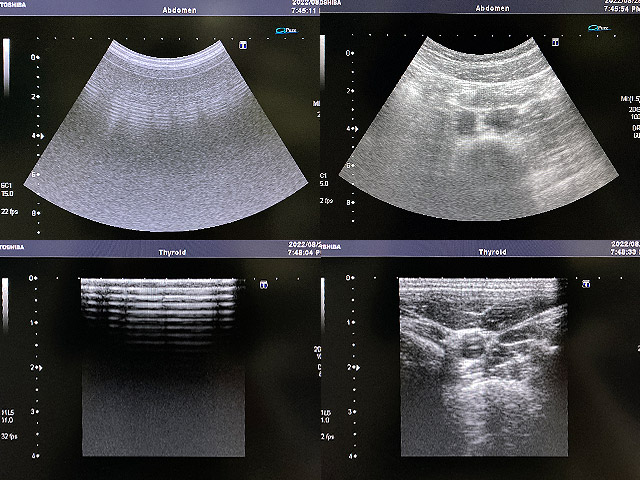
Task: Open the 7:45:11 abdomen fan-shaped scan image
Action: pyautogui.click(x=166, y=135)
